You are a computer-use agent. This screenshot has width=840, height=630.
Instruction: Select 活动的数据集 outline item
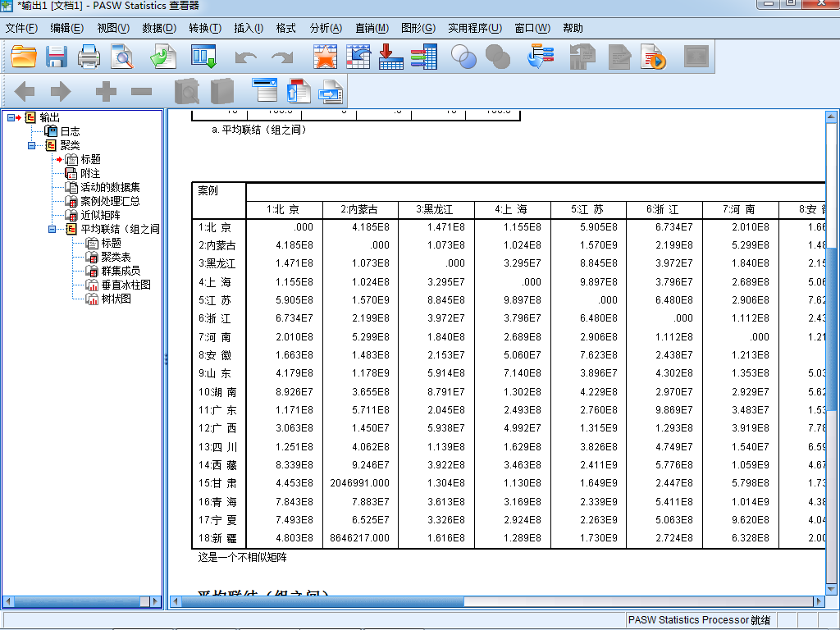click(x=111, y=187)
